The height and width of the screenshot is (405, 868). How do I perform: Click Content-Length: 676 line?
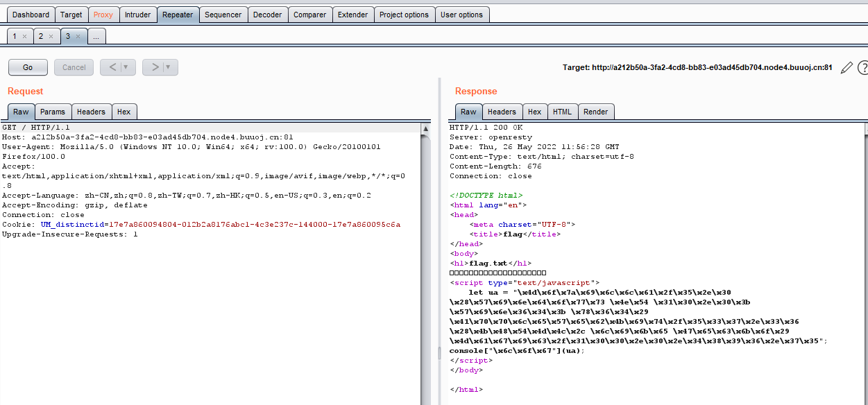pos(494,166)
